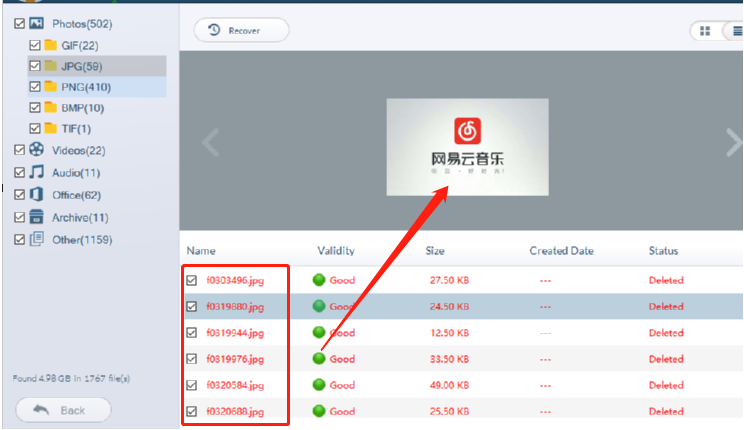Select the GIF(22) folder

pyautogui.click(x=80, y=46)
